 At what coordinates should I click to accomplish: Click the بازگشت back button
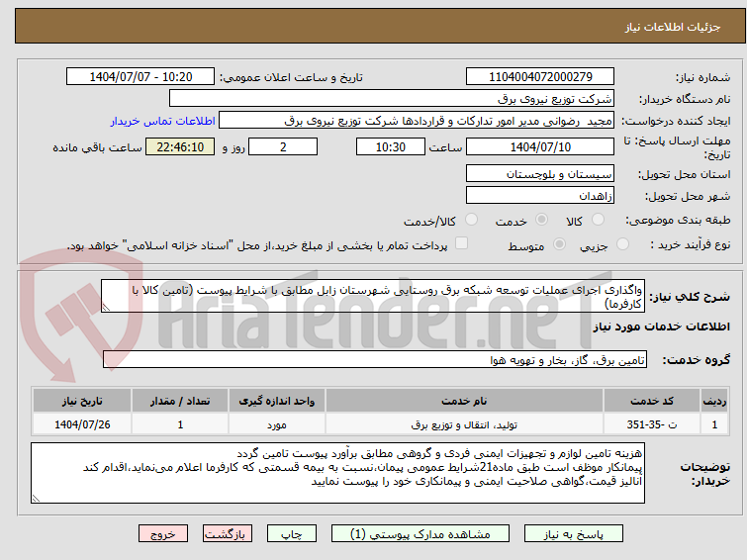[228, 534]
